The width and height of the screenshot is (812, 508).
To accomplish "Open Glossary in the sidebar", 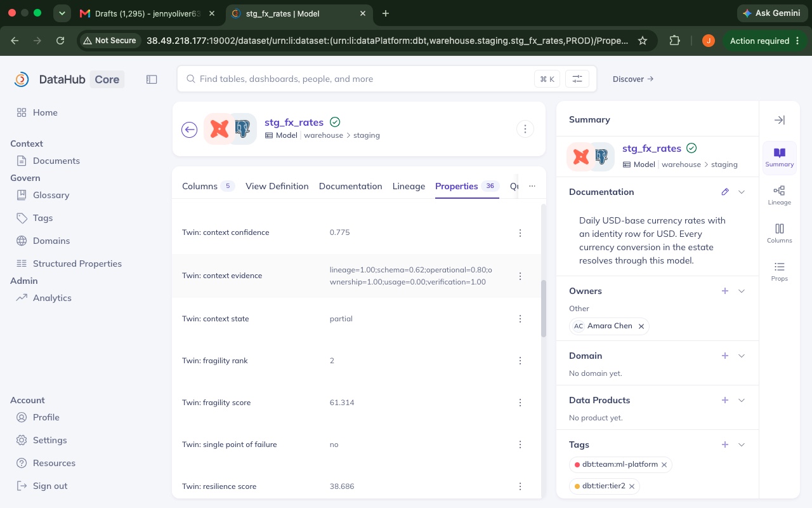I will pyautogui.click(x=51, y=195).
